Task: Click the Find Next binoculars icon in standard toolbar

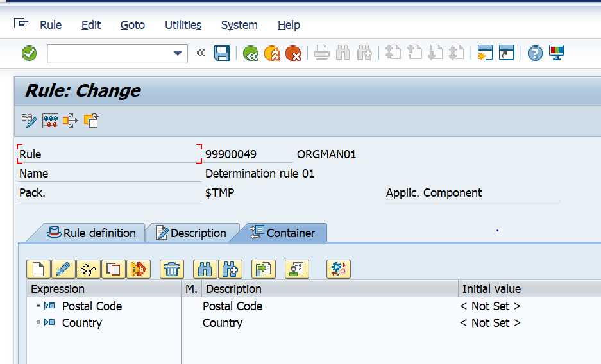Action: tap(364, 53)
